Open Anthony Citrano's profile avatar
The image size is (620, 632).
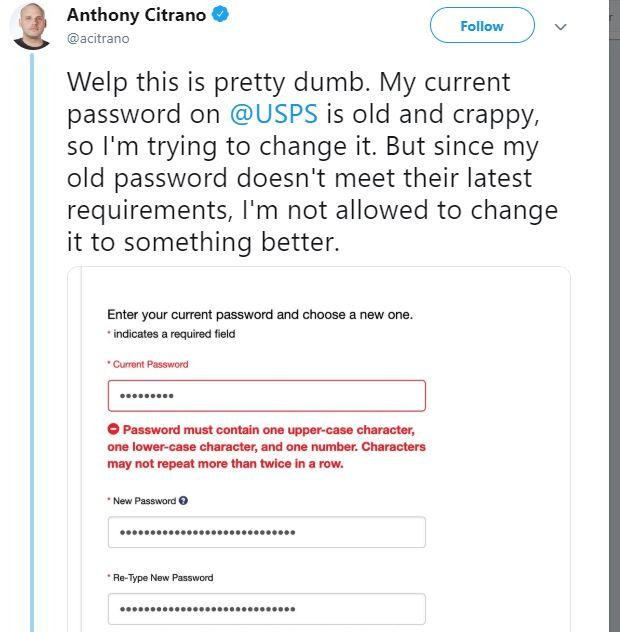(31, 25)
